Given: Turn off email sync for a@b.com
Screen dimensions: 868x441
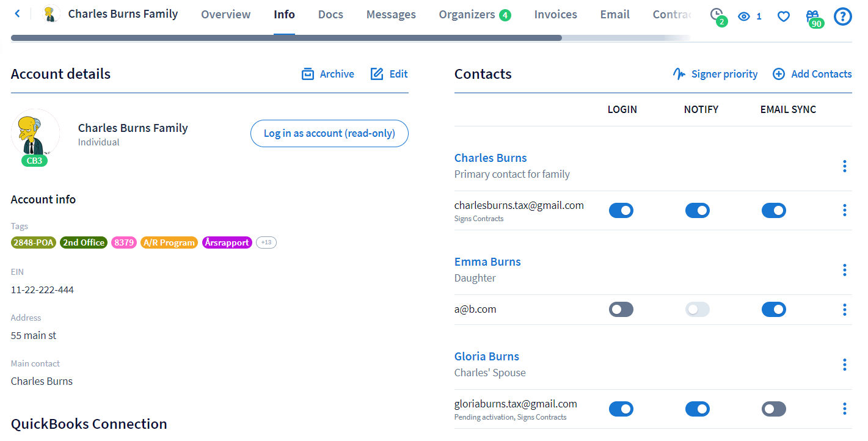Looking at the screenshot, I should pyautogui.click(x=774, y=310).
